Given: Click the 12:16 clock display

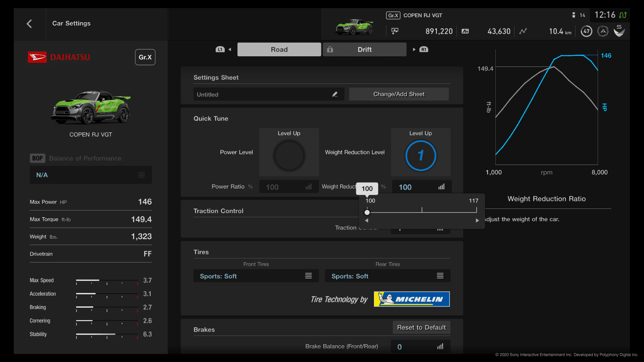Looking at the screenshot, I should pyautogui.click(x=605, y=15).
